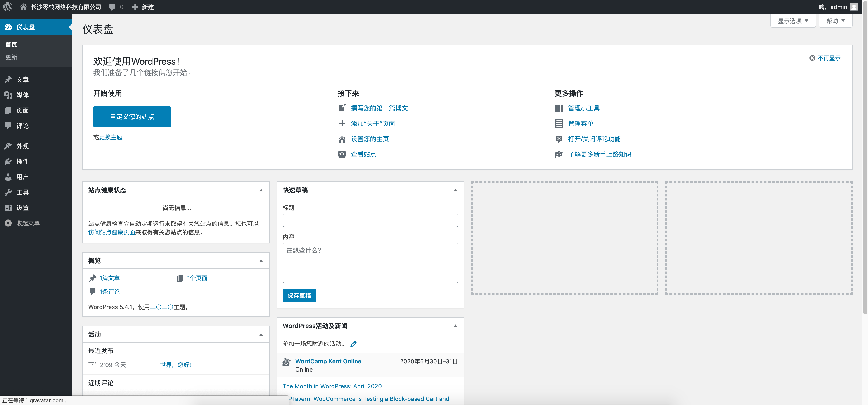Screen dimensions: 868x405
Task: Open the 显示选项 dropdown
Action: 793,21
